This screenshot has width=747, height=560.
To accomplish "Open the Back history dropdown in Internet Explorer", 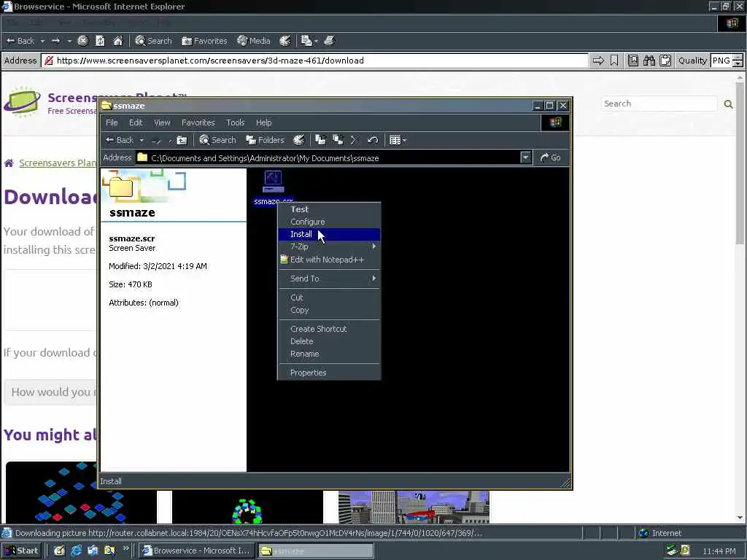I will tap(42, 41).
